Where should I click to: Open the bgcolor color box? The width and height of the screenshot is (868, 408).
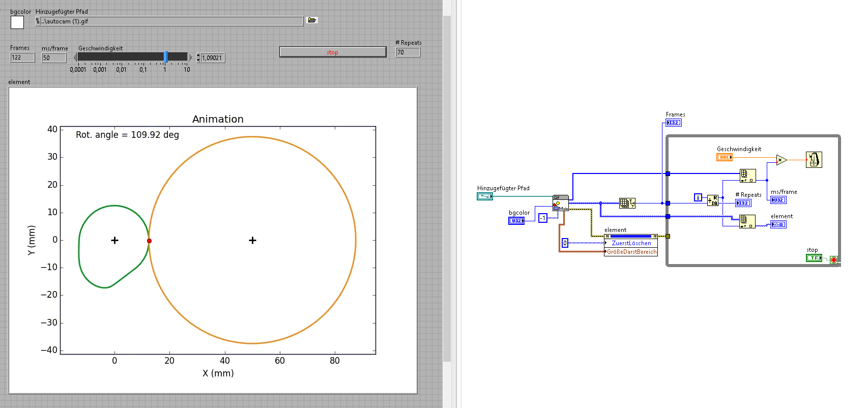[17, 22]
